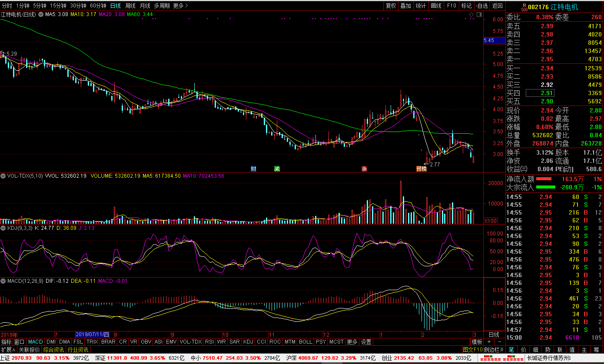Click the plus zoom button beside 模板
604x364 pixels.
tap(489, 342)
